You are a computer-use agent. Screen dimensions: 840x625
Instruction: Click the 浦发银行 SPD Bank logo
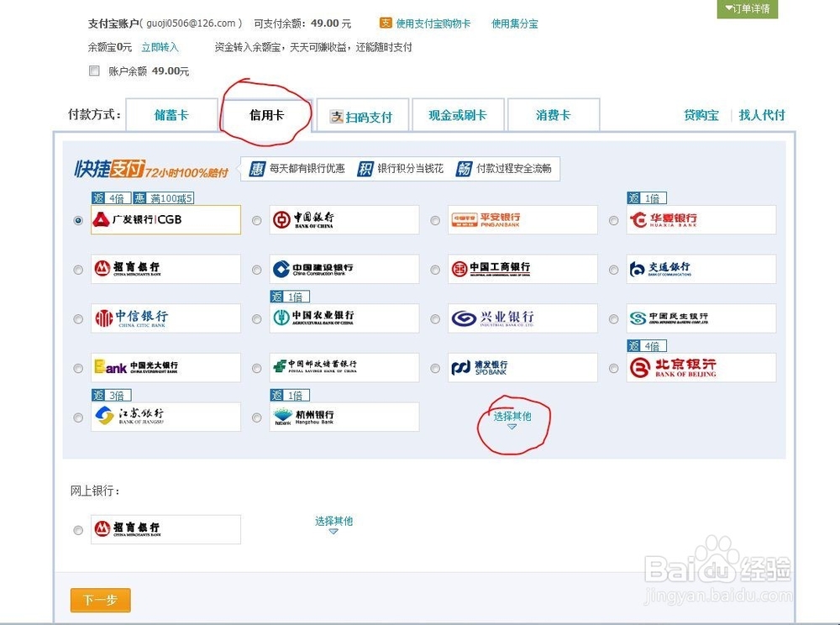pyautogui.click(x=522, y=367)
